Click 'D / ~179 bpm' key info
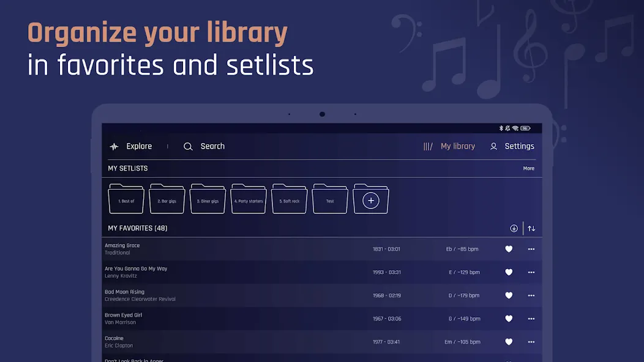This screenshot has width=644, height=362. pos(463,295)
